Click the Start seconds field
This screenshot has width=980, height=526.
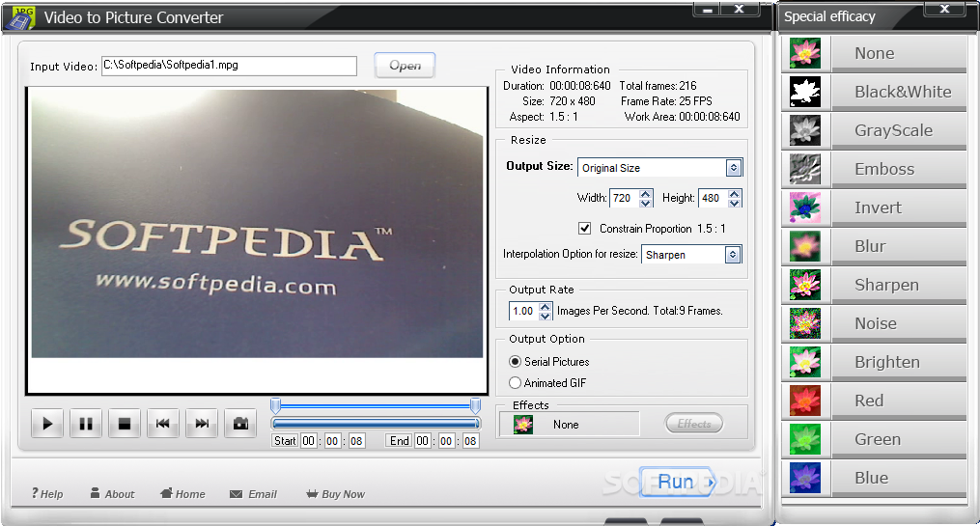click(356, 441)
